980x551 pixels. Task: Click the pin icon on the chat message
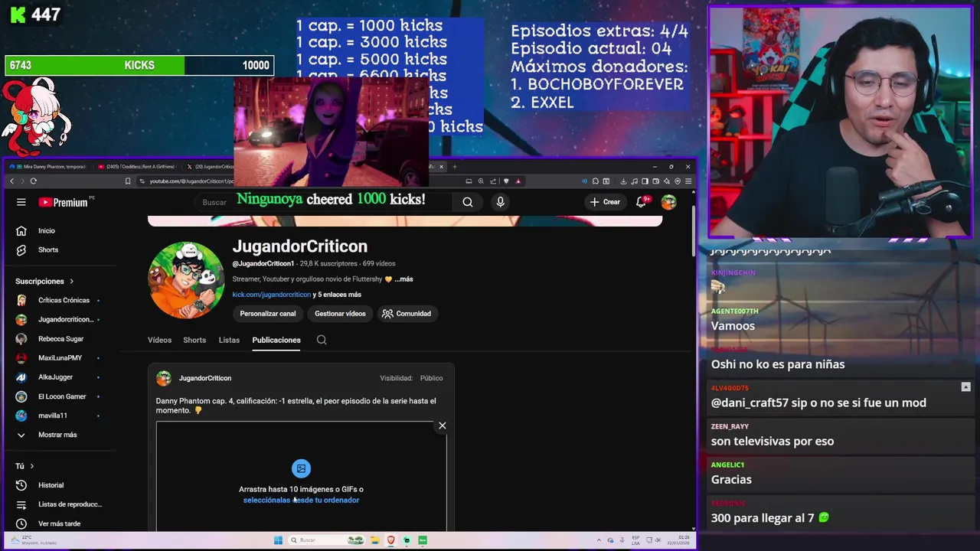(x=965, y=387)
